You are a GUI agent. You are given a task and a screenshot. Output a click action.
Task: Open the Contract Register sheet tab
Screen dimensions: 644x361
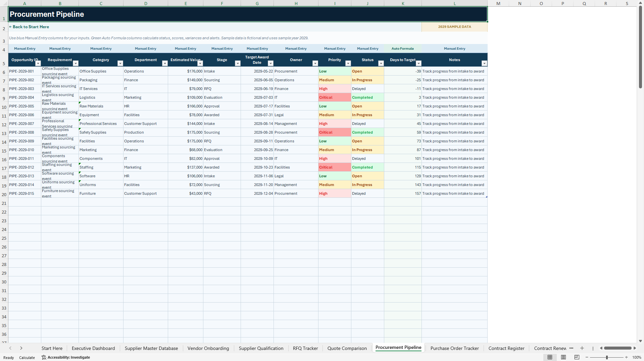(506, 348)
